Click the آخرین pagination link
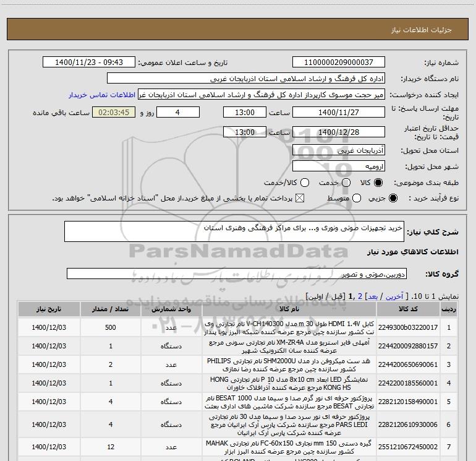The width and height of the screenshot is (476, 461). click(394, 296)
